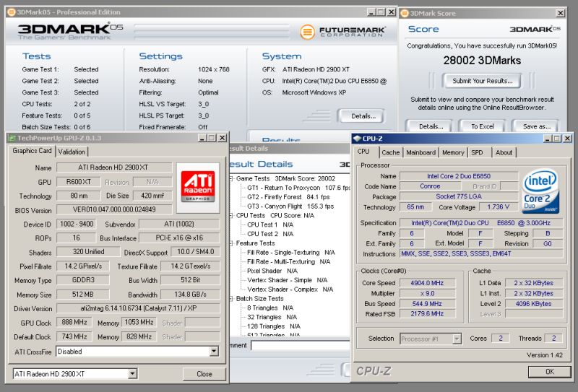This screenshot has width=578, height=392.
Task: Click the Bus Speed value 544.9 MHz
Action: click(x=427, y=304)
